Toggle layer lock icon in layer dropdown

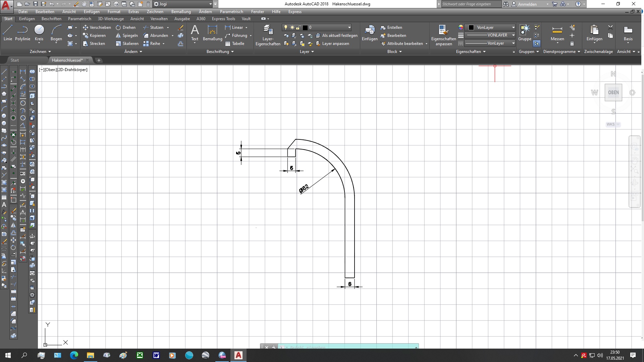tap(298, 27)
